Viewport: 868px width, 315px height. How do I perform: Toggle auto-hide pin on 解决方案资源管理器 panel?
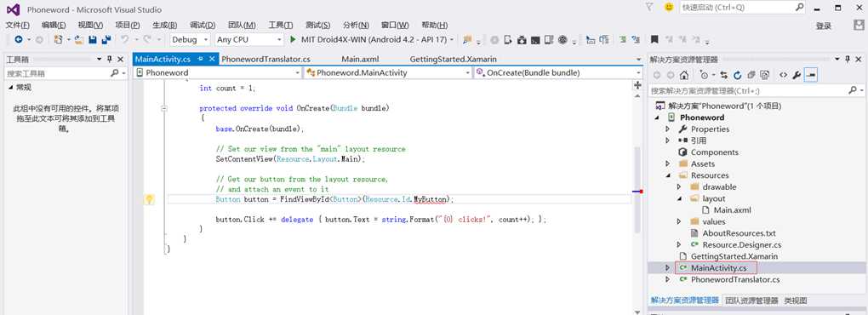click(847, 60)
